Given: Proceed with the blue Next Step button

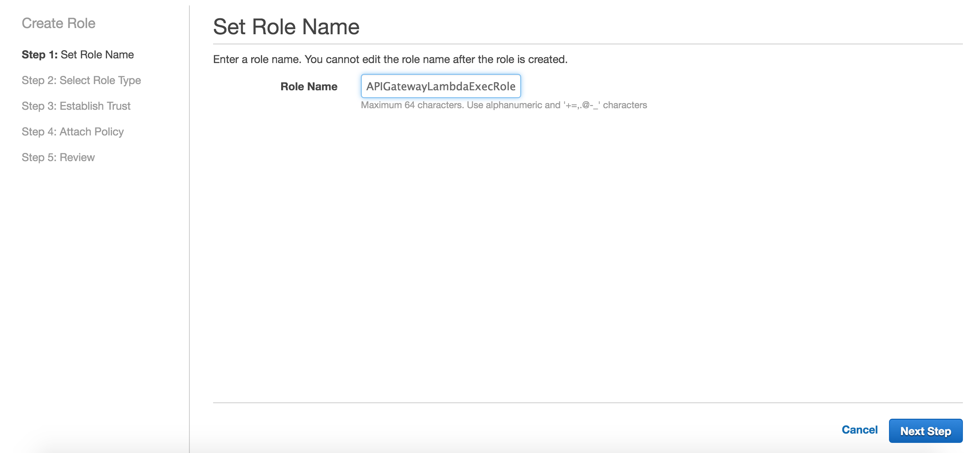Looking at the screenshot, I should pyautogui.click(x=926, y=431).
